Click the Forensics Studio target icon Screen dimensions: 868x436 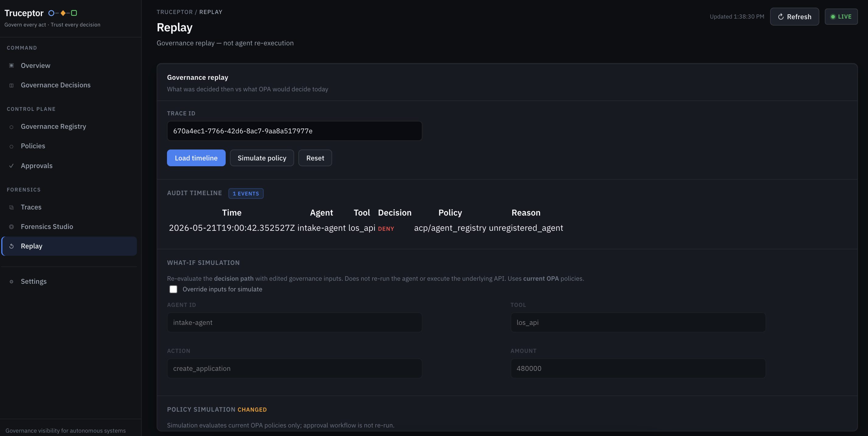click(x=12, y=227)
